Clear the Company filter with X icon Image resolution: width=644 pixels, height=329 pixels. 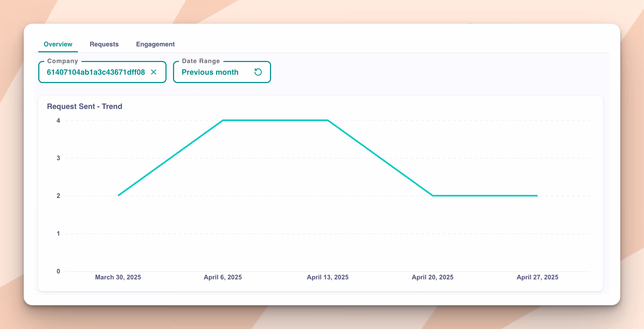(154, 72)
